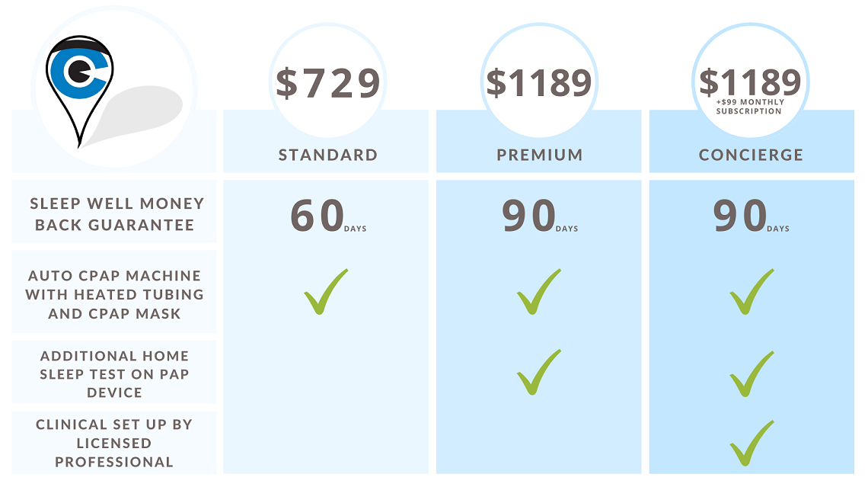Click Concierge's clinical set up checkmark
868x503 pixels.
coord(752,443)
